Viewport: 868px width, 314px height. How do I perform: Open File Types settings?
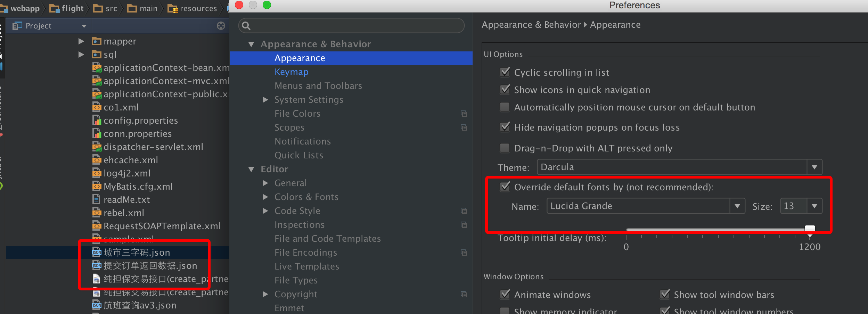(296, 280)
